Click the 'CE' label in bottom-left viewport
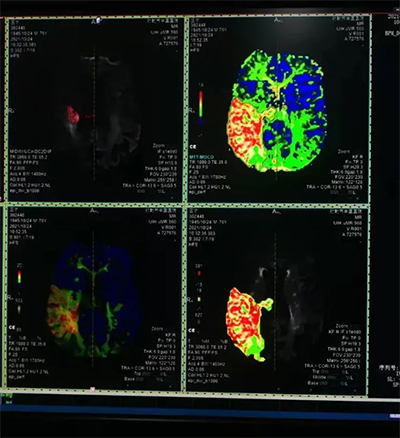The image size is (400, 438). pyautogui.click(x=12, y=328)
